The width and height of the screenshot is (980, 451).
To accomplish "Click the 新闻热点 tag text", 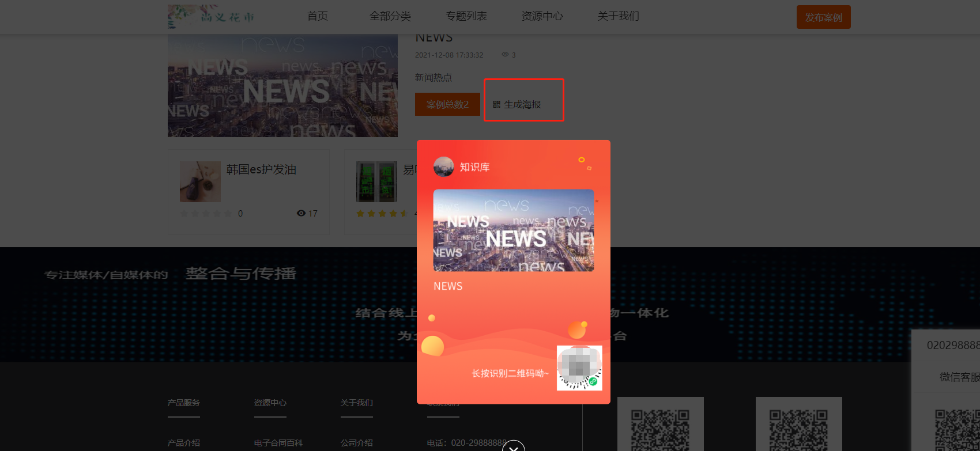I will tap(434, 78).
